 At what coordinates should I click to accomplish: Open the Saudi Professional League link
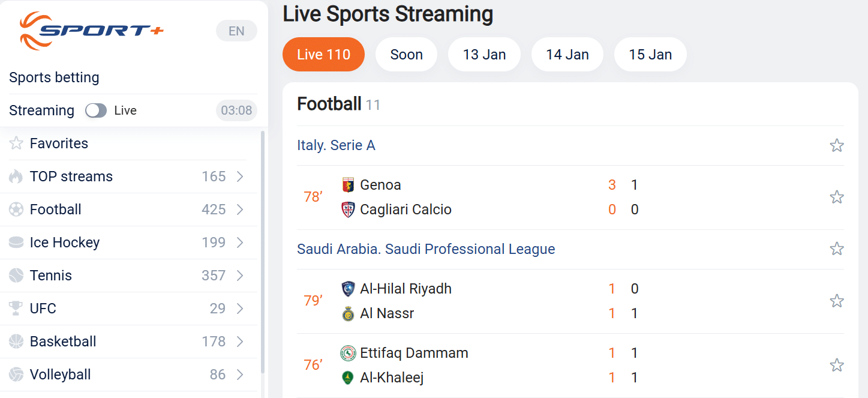pyautogui.click(x=426, y=249)
